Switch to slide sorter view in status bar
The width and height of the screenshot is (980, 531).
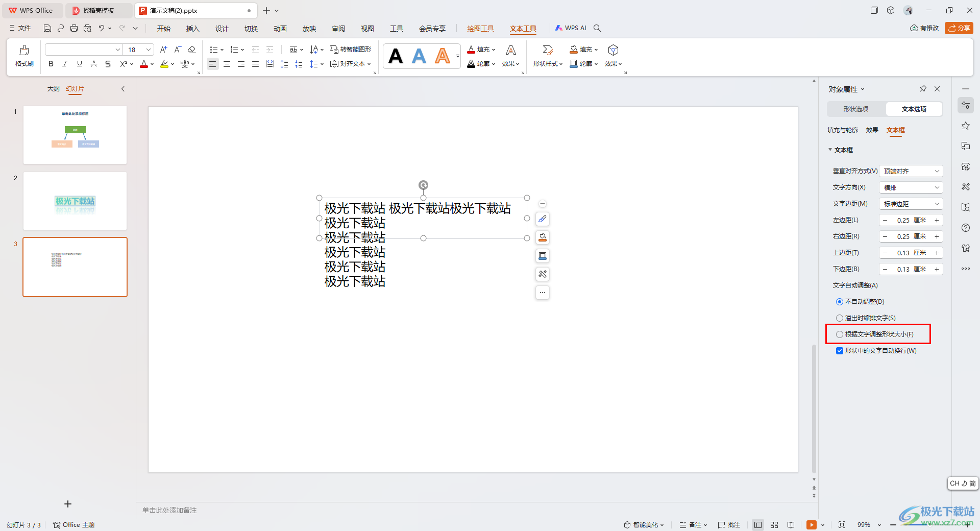coord(774,525)
